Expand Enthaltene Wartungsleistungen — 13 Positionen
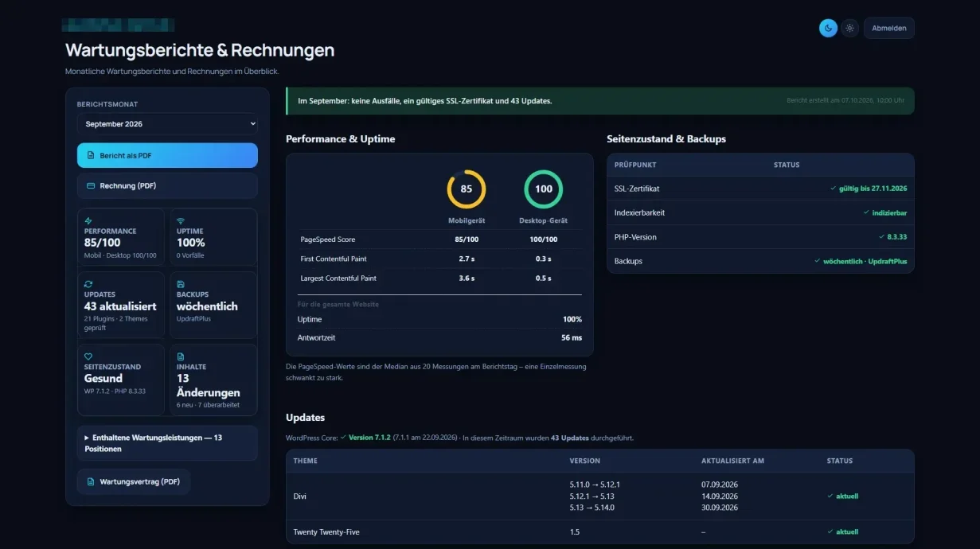 click(167, 443)
